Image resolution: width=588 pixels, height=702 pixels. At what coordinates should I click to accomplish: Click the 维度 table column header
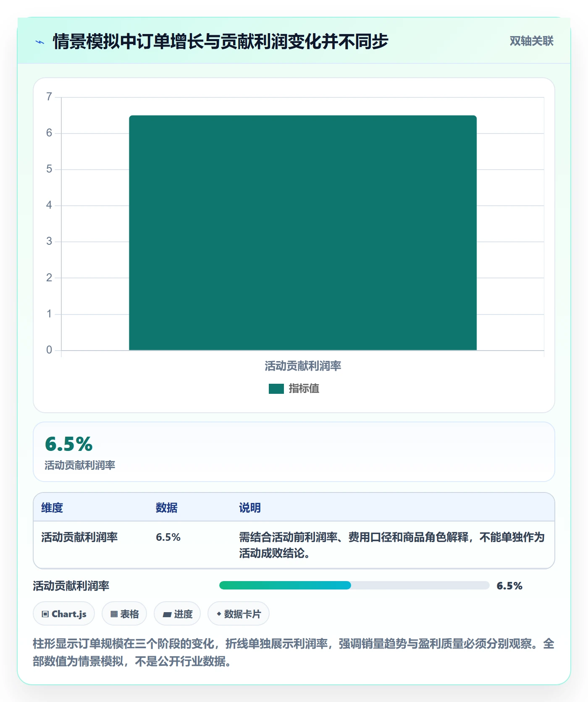tap(52, 508)
